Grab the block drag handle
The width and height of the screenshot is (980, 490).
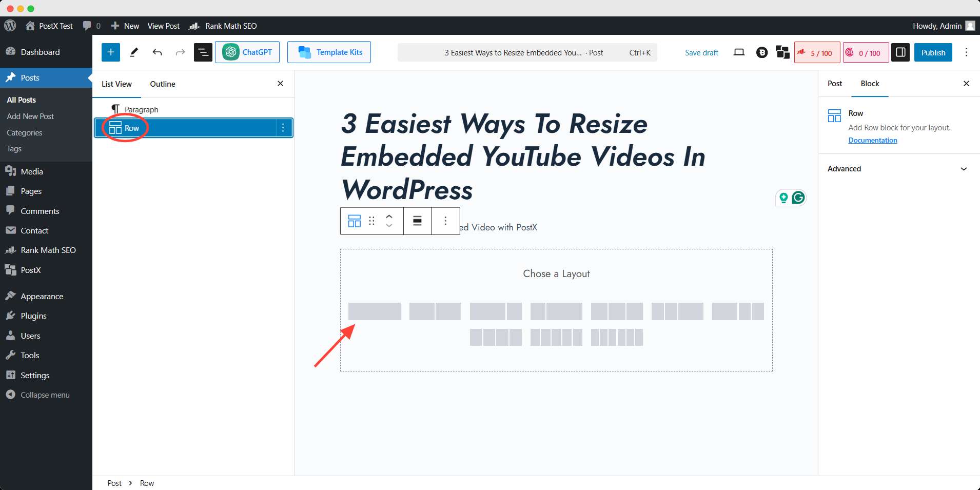(x=372, y=221)
